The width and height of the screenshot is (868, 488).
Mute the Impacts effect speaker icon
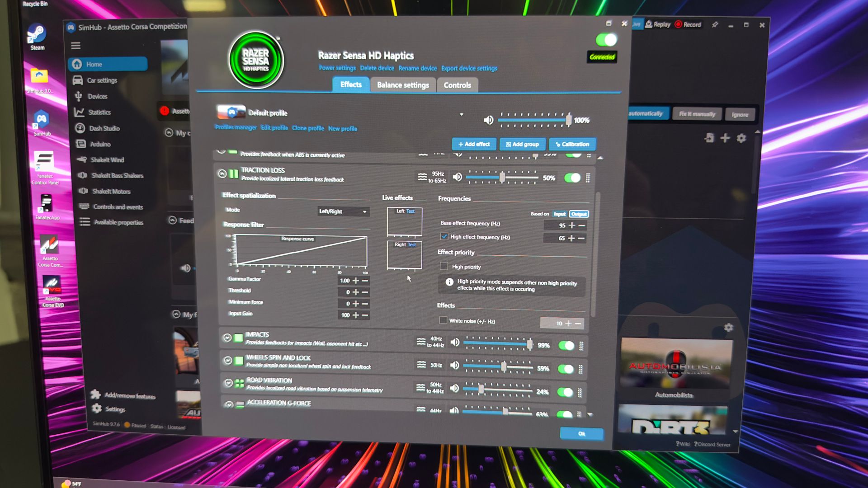pyautogui.click(x=455, y=343)
